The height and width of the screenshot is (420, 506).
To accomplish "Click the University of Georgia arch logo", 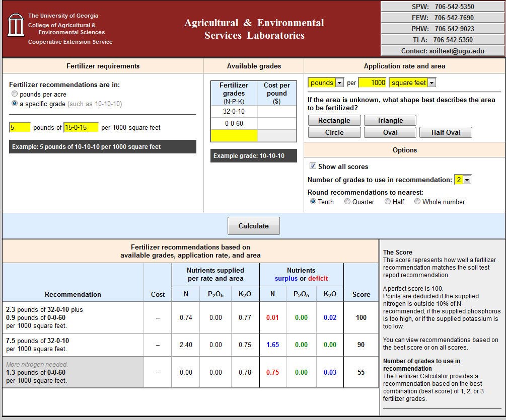I will [x=16, y=25].
